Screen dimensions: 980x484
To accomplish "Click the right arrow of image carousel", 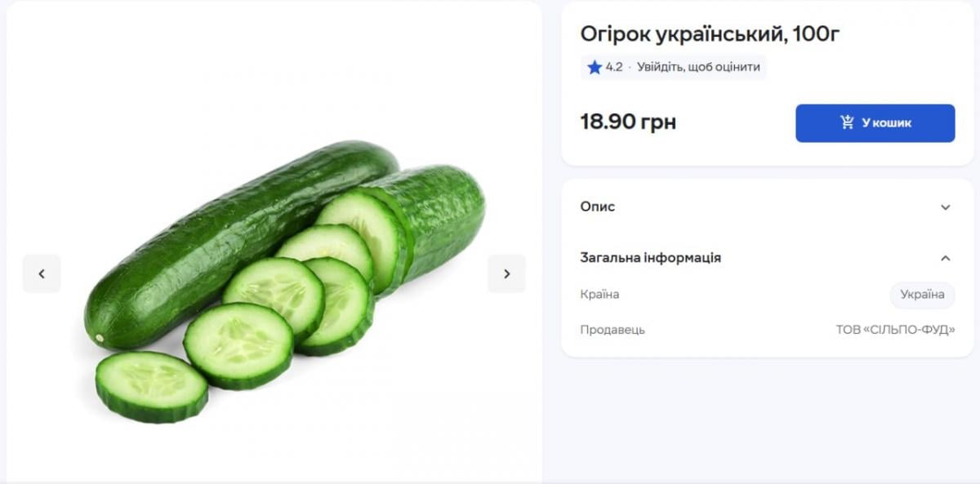I will pos(506,273).
